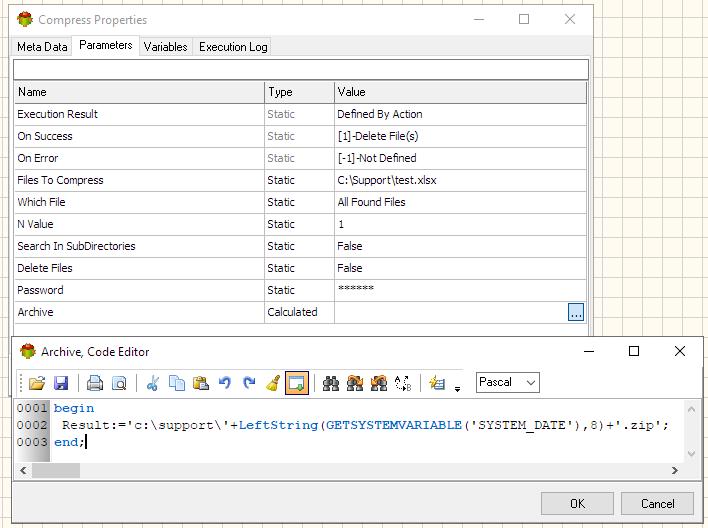
Task: Click line number 0002 in gutter
Action: 32,425
